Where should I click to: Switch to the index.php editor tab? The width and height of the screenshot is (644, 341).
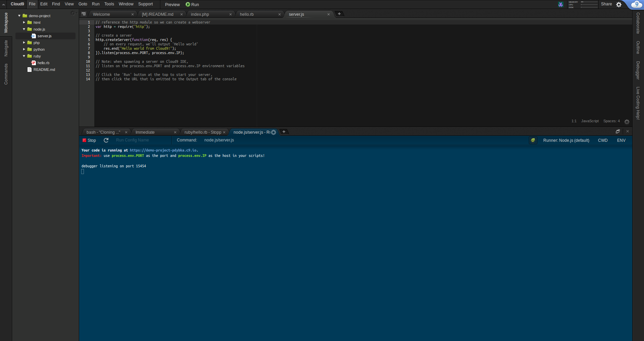point(200,14)
